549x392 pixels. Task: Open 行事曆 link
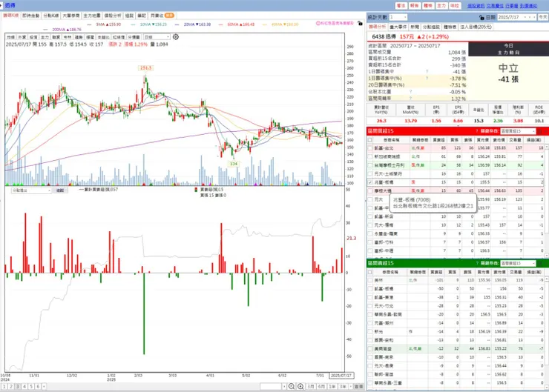pos(512,6)
